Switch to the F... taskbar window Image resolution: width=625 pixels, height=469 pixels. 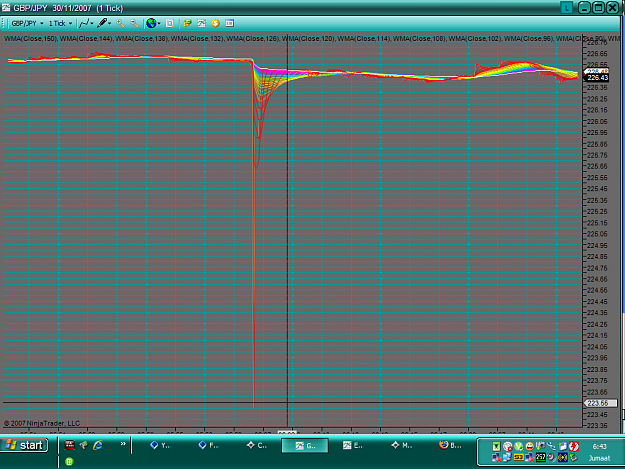209,445
